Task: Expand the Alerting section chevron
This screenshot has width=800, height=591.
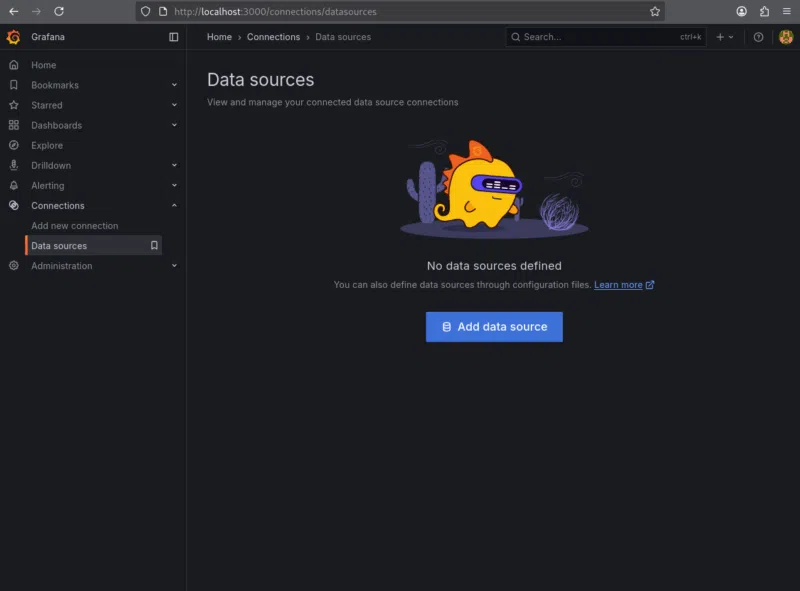Action: (174, 185)
